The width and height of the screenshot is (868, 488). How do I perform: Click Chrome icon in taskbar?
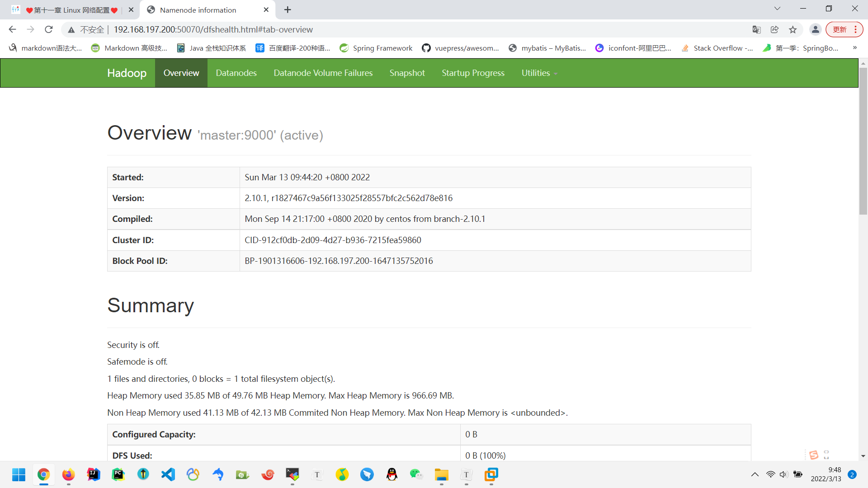(43, 474)
